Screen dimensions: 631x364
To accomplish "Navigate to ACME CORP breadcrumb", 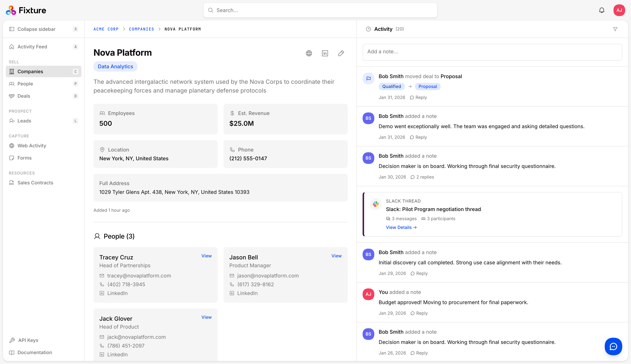I will [x=106, y=29].
